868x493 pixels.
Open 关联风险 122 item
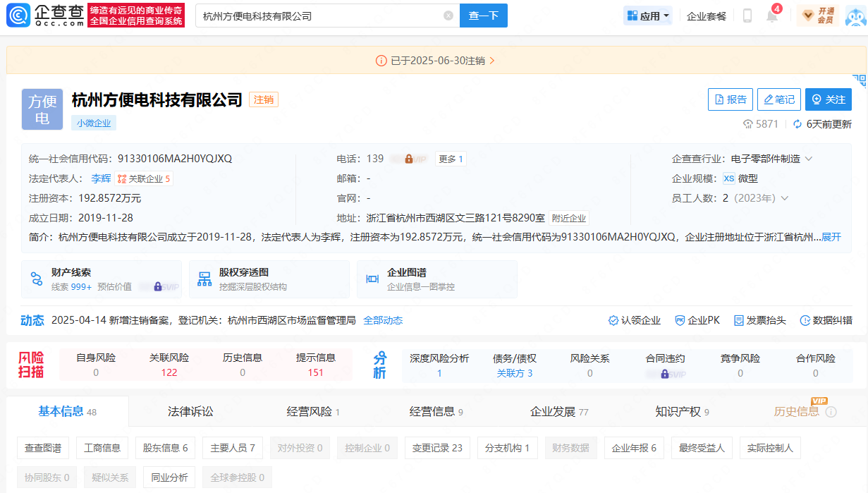coord(169,365)
